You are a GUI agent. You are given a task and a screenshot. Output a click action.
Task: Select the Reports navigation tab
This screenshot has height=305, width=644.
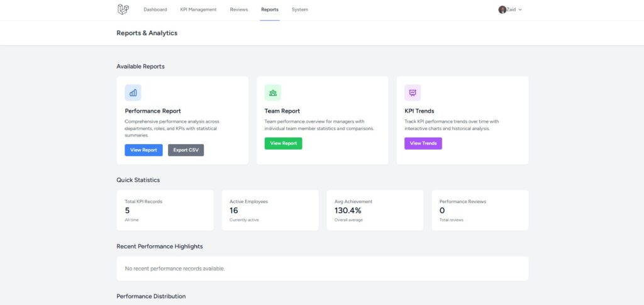point(270,9)
